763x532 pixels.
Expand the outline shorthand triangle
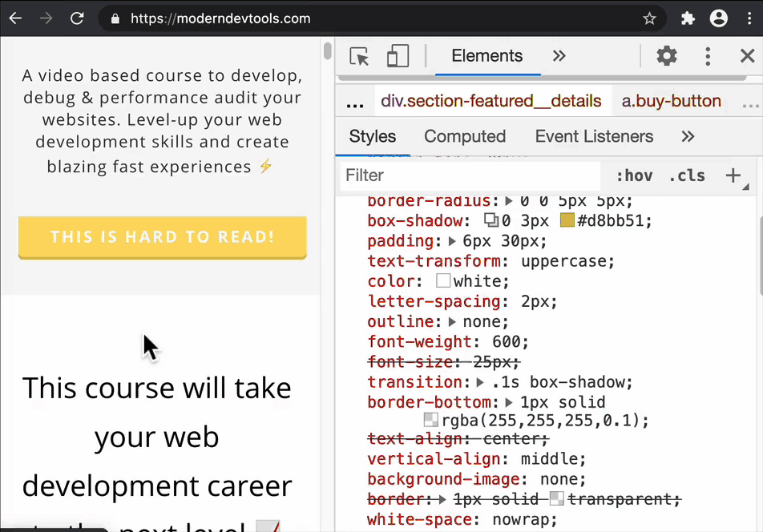point(452,321)
